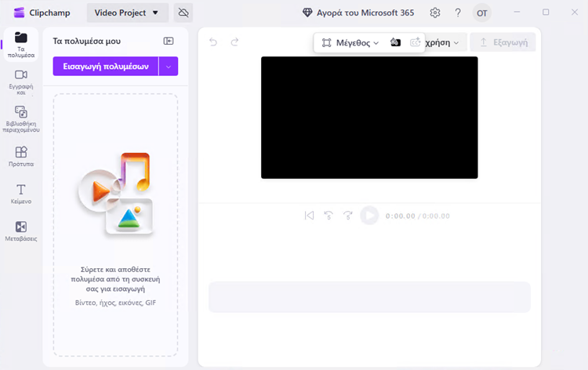Open the Εγγραφή και camera tab
Image resolution: width=588 pixels, height=370 pixels.
tap(21, 81)
